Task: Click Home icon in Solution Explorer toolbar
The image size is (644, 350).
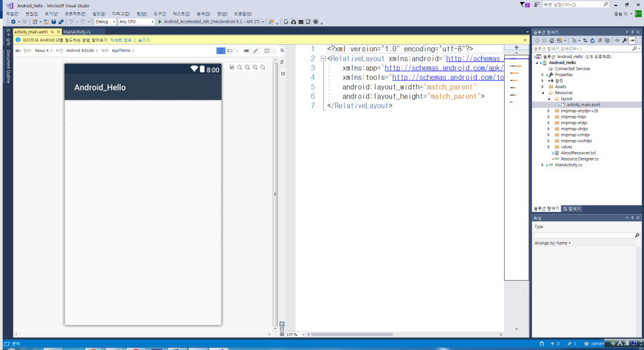Action: tap(551, 40)
